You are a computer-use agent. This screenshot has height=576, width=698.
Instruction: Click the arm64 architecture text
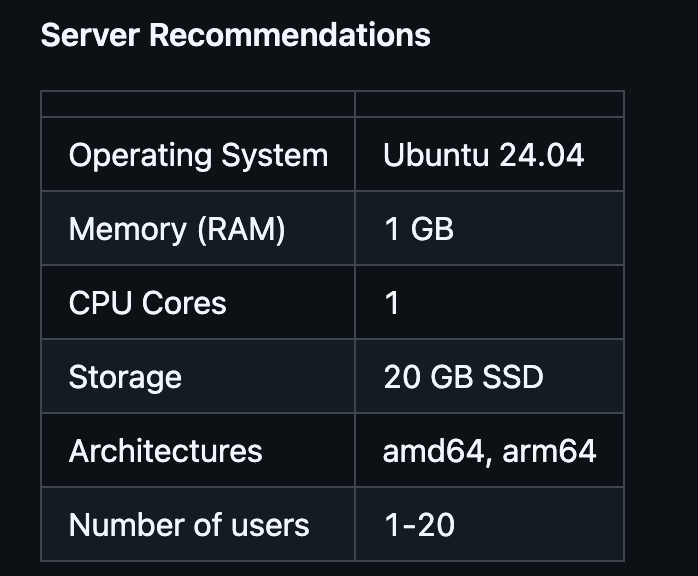549,451
